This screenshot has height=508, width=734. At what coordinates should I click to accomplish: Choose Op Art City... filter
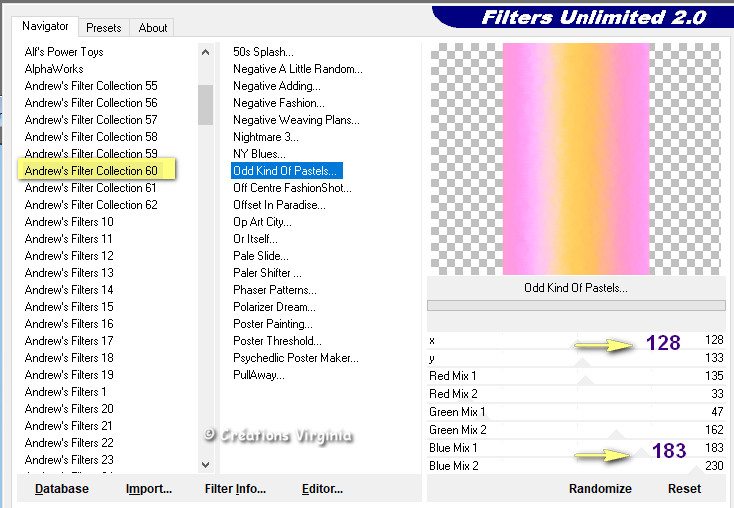pyautogui.click(x=262, y=222)
